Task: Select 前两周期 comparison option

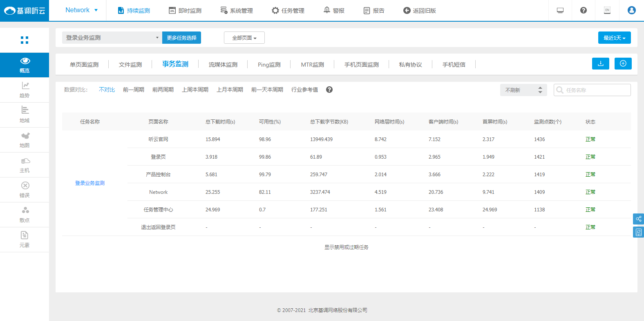Action: click(163, 90)
